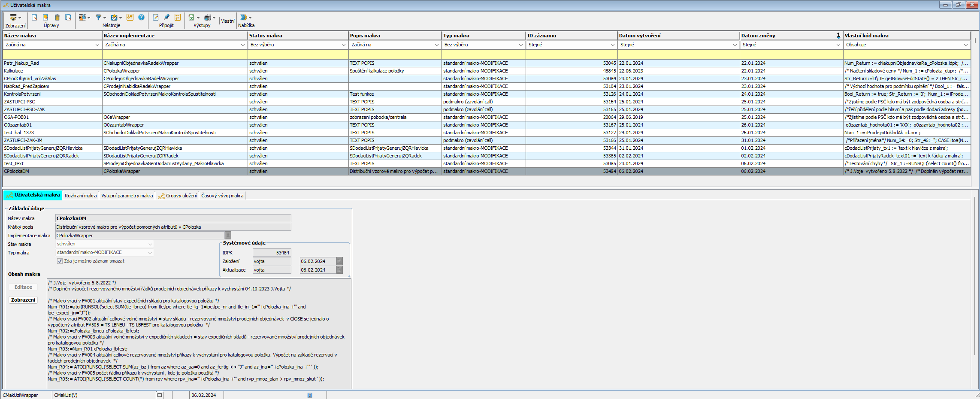Switch to the Rozhraní makra tab

click(81, 196)
